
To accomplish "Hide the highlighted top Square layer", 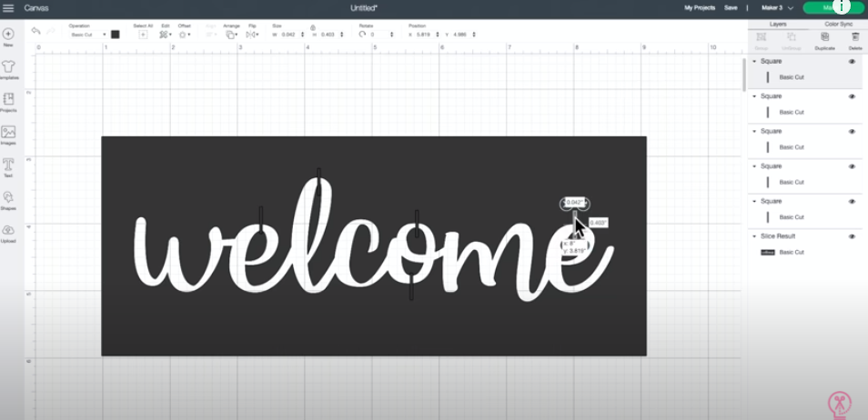I will [852, 62].
